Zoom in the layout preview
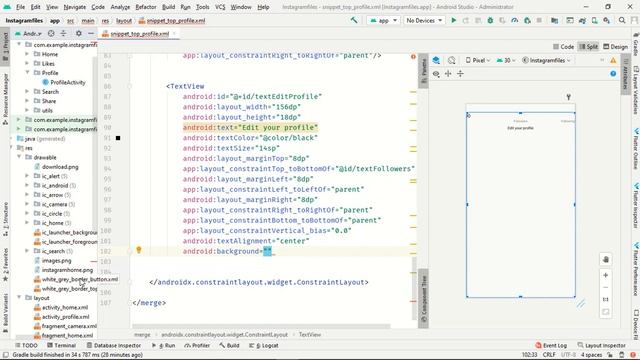 (606, 275)
